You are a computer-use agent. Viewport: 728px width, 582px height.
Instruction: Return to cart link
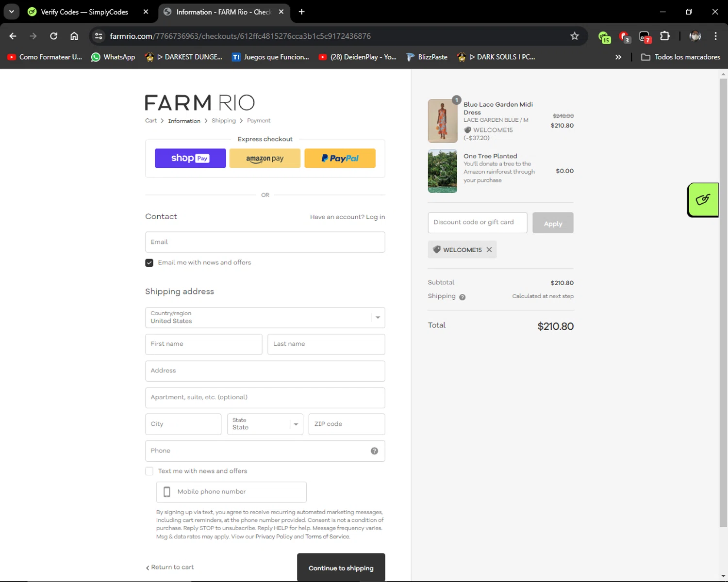169,567
